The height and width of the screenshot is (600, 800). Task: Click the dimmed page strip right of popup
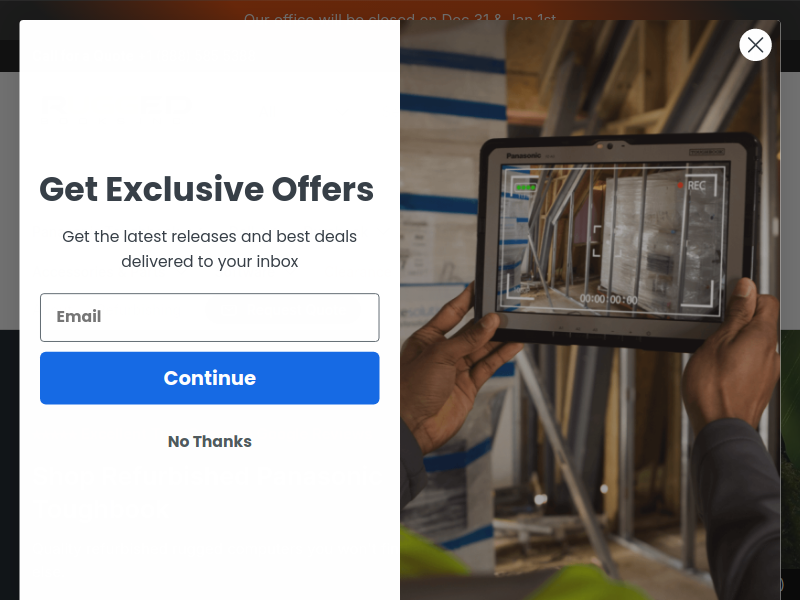pos(790,306)
